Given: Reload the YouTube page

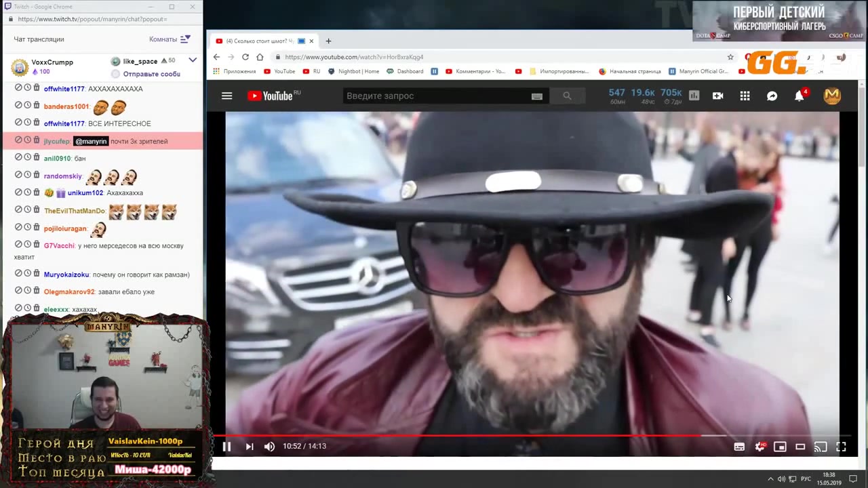Looking at the screenshot, I should point(245,57).
